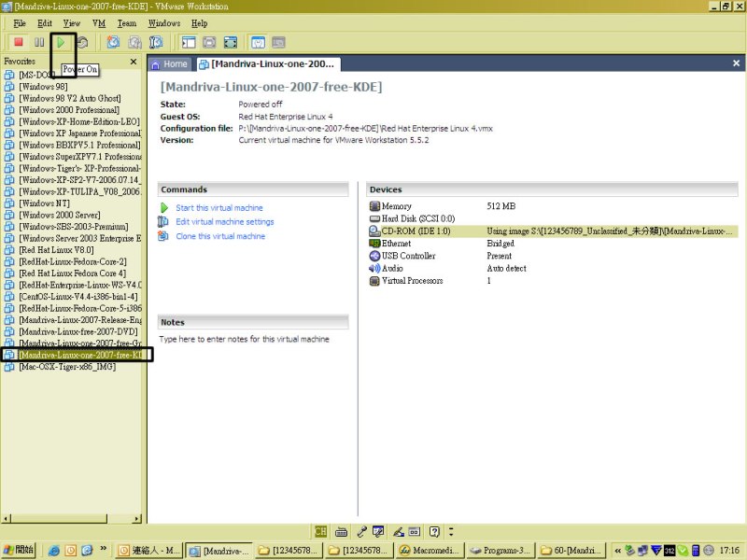The width and height of the screenshot is (747, 560).
Task: Expand hidden system tray icons arrow
Action: (617, 551)
